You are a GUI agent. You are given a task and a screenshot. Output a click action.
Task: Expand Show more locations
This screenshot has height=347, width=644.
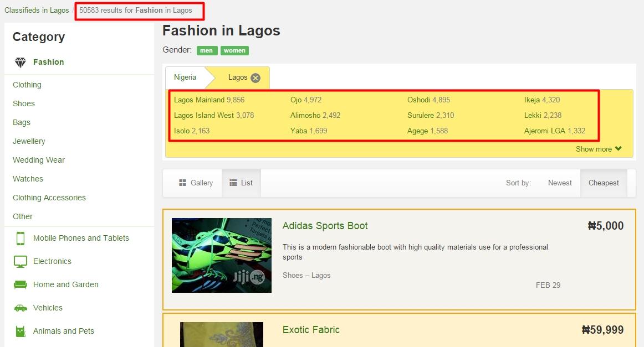click(598, 148)
